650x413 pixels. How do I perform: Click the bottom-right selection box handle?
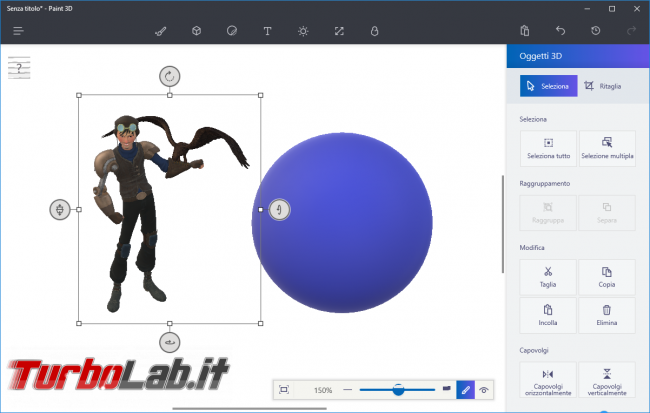point(260,323)
